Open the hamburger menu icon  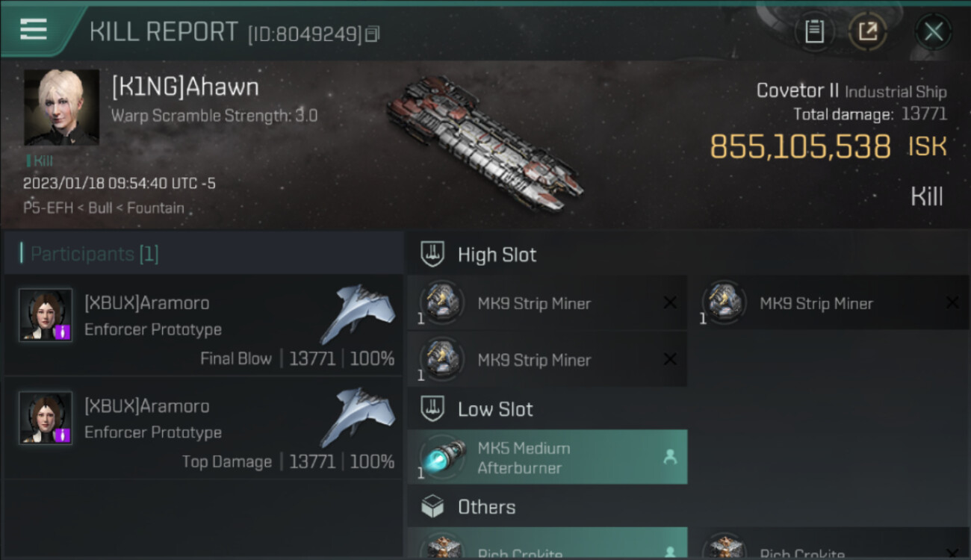(x=34, y=29)
